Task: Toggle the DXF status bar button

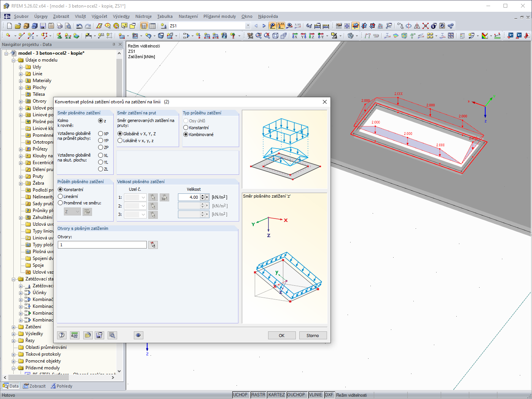Action: click(329, 395)
